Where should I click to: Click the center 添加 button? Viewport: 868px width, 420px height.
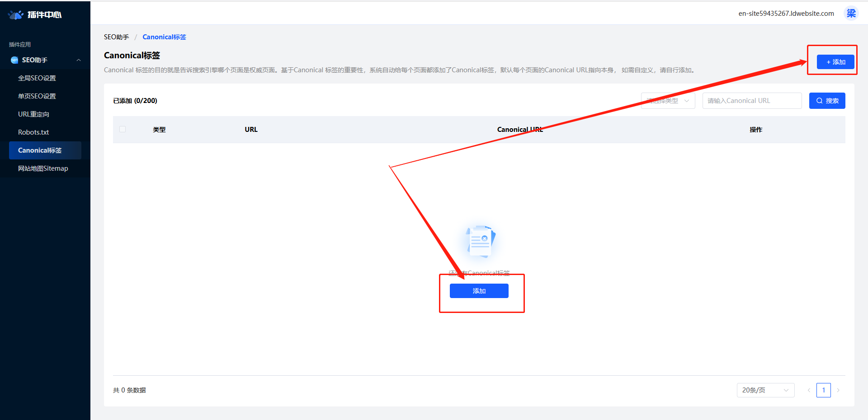(x=479, y=291)
